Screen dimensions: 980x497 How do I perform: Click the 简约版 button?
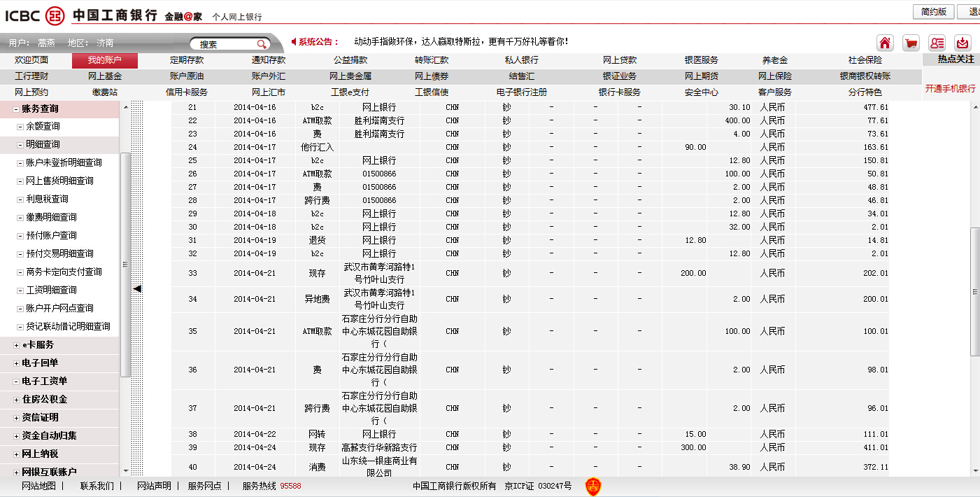click(933, 12)
